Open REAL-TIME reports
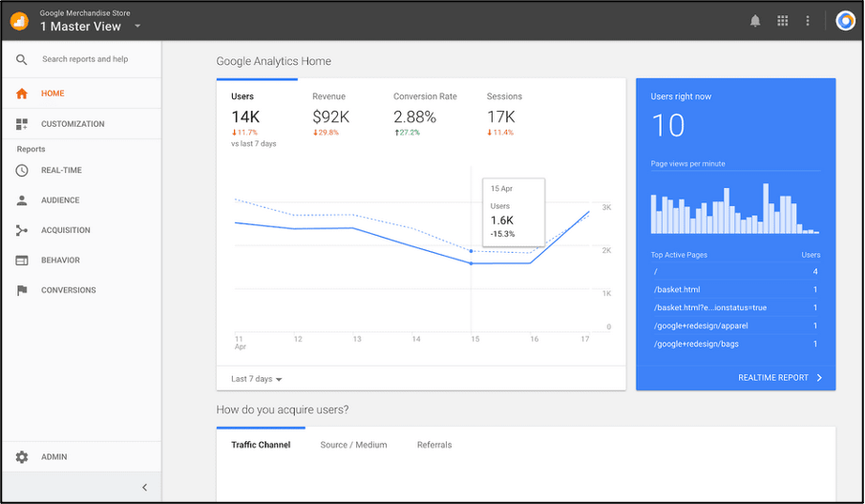Screen dimensions: 865x504 pyautogui.click(x=61, y=171)
